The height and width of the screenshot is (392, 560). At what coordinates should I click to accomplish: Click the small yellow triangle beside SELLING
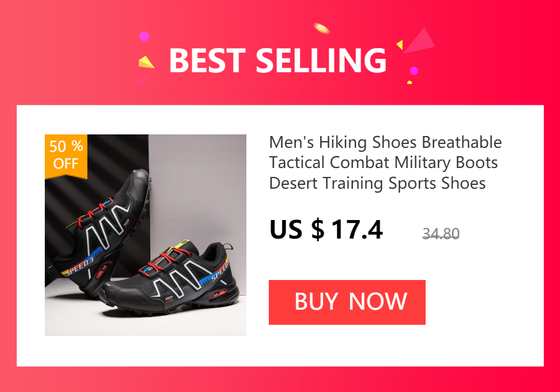pos(400,45)
